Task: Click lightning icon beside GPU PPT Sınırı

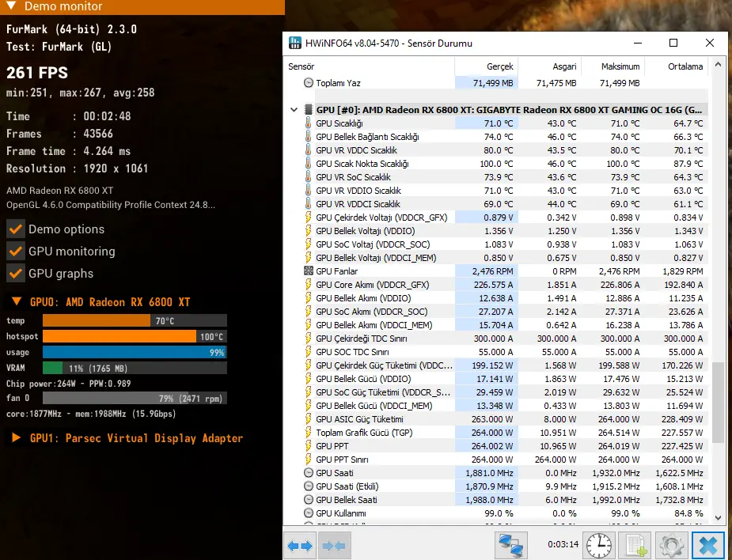Action: [308, 460]
